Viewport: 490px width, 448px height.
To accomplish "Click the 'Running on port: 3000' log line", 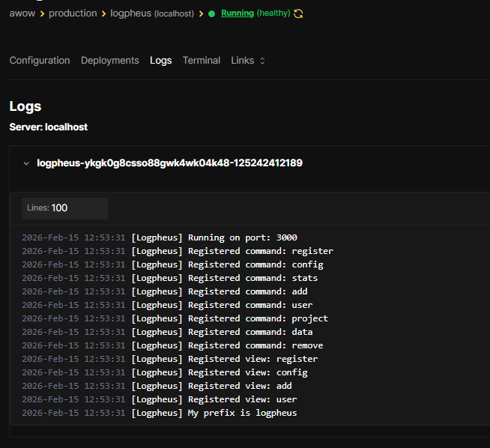I will click(x=242, y=237).
